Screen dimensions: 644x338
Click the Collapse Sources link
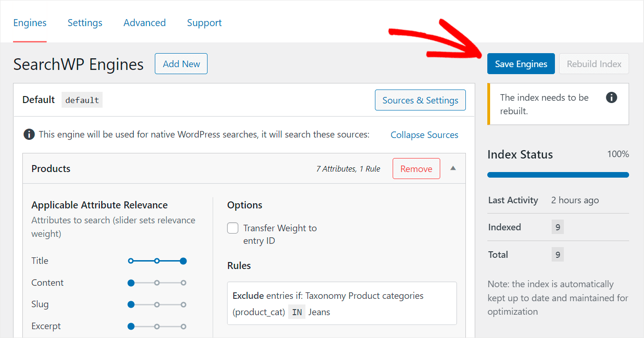(x=424, y=135)
